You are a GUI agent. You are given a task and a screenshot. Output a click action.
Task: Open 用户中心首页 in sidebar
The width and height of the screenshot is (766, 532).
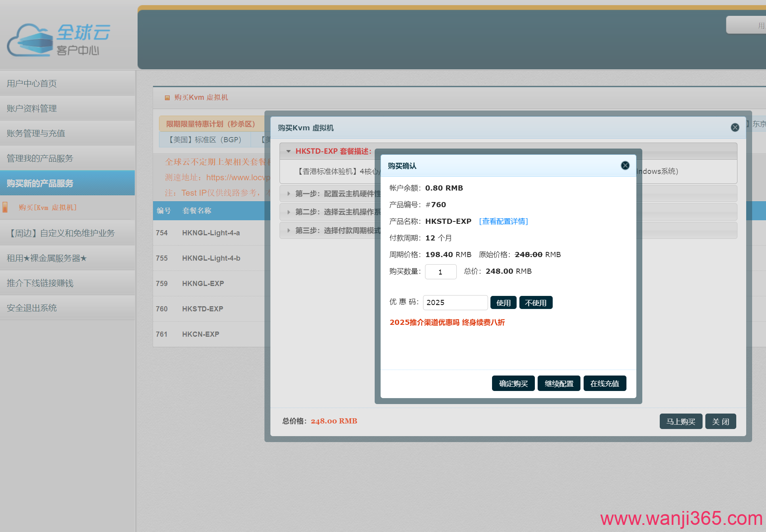67,83
